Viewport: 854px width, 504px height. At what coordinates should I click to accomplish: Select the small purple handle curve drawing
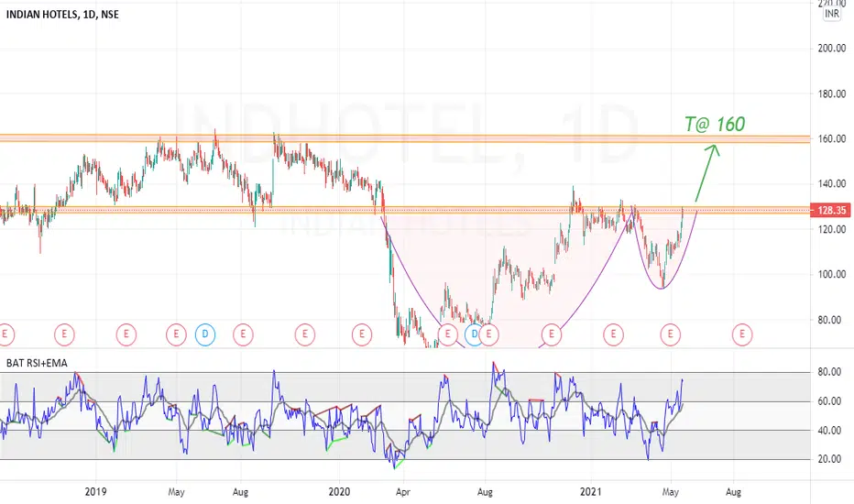(x=663, y=249)
